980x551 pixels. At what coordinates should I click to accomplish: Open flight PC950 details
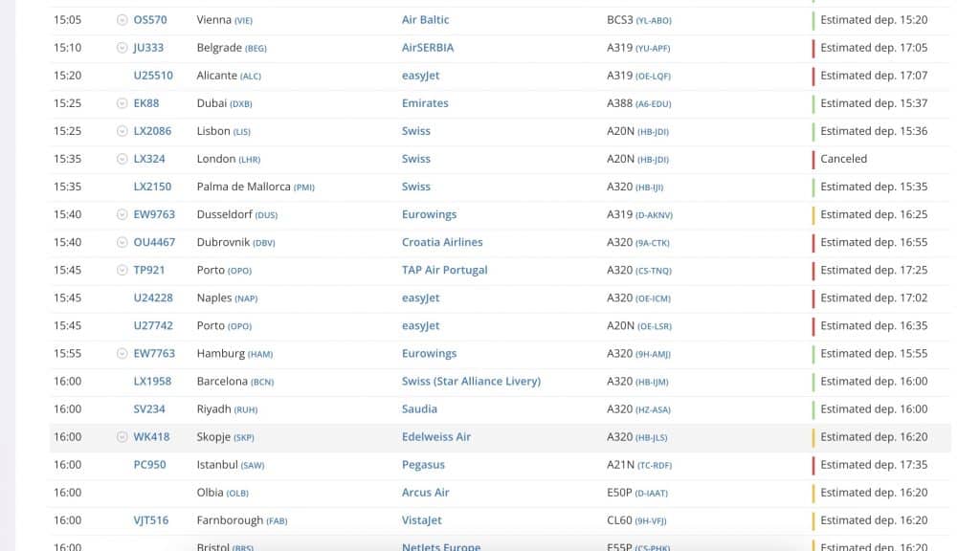tap(149, 465)
